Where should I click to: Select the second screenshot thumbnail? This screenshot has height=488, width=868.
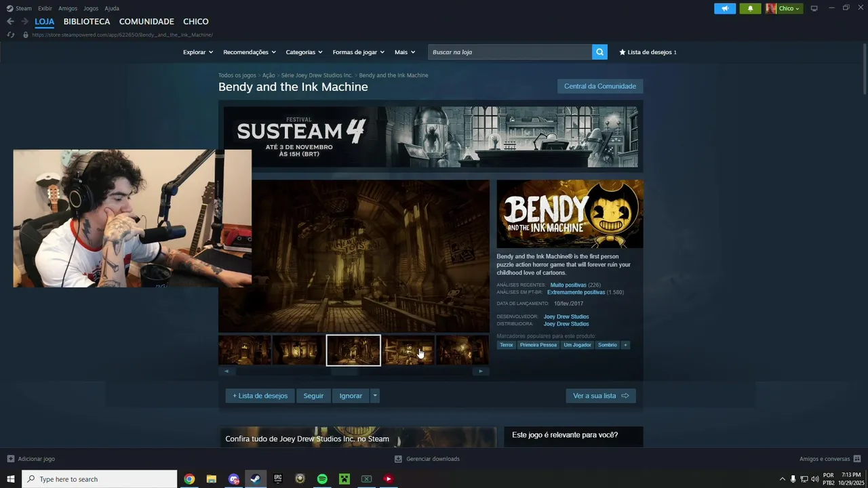(x=299, y=350)
